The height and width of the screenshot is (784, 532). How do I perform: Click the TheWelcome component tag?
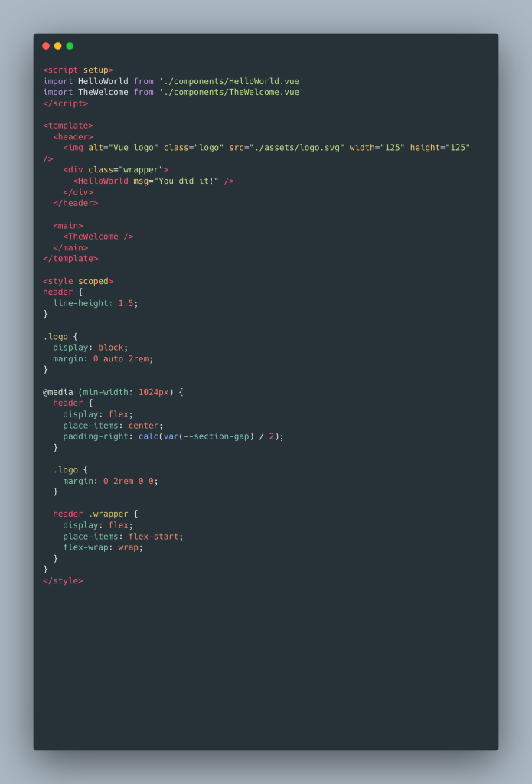98,237
